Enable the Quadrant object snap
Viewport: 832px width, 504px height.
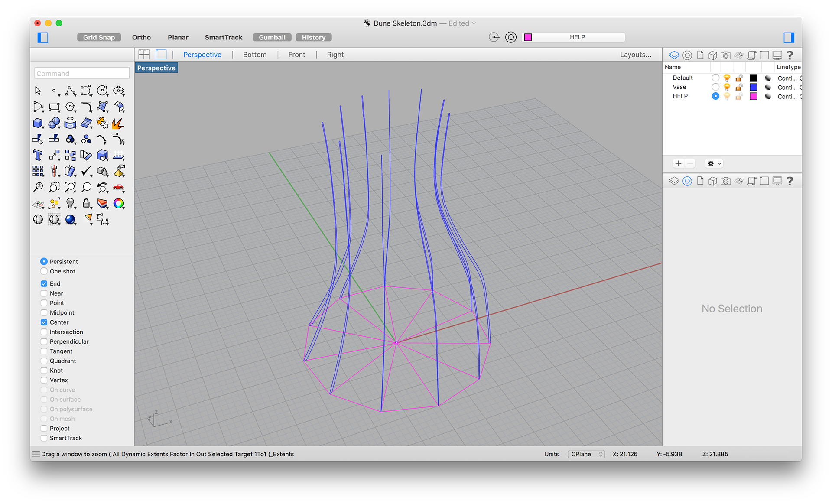(x=44, y=361)
